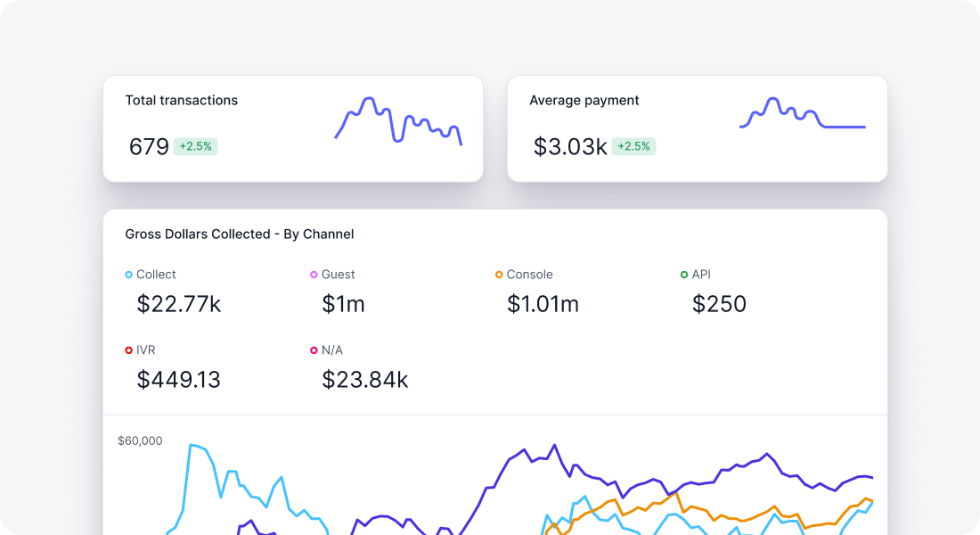
Task: Click the Console channel label
Action: 529,275
